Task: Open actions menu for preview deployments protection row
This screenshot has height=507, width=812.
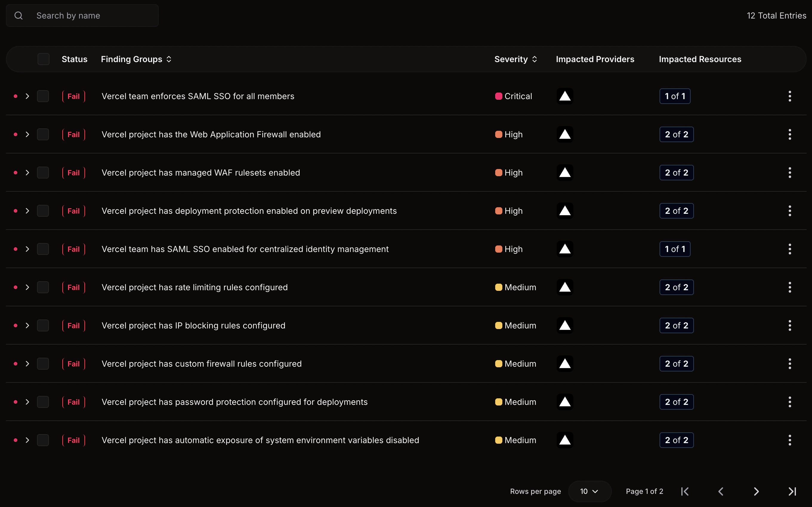Action: [790, 211]
